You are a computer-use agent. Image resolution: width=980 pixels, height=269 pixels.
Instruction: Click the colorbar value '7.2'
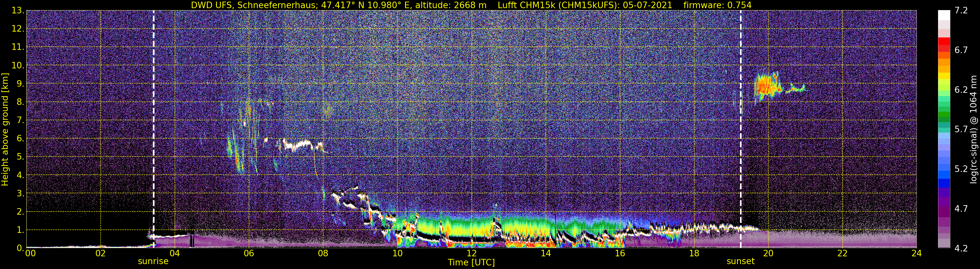pyautogui.click(x=961, y=11)
